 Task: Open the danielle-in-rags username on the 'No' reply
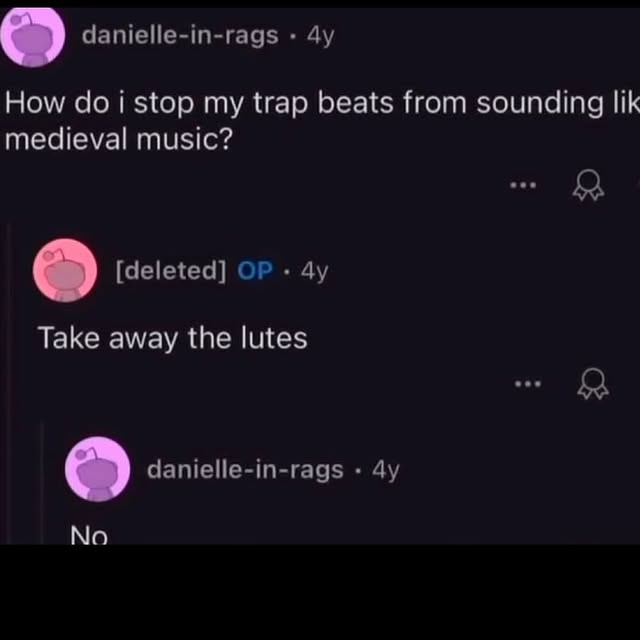(x=245, y=470)
